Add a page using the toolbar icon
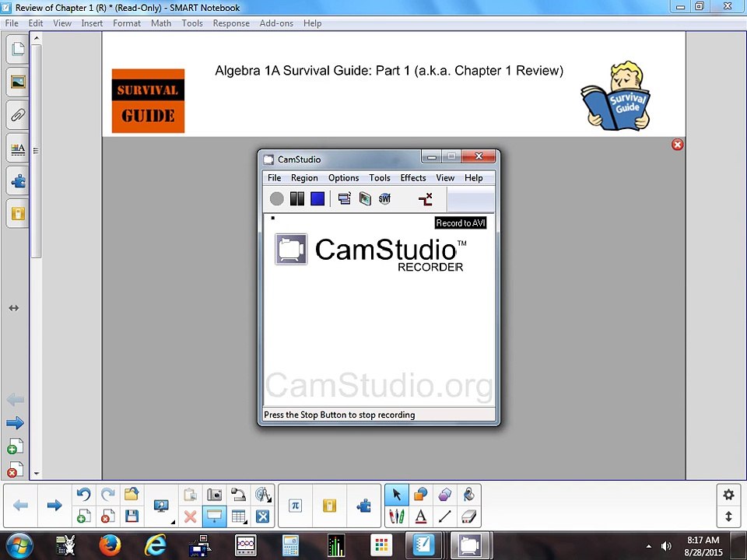The image size is (747, 560). tap(84, 516)
